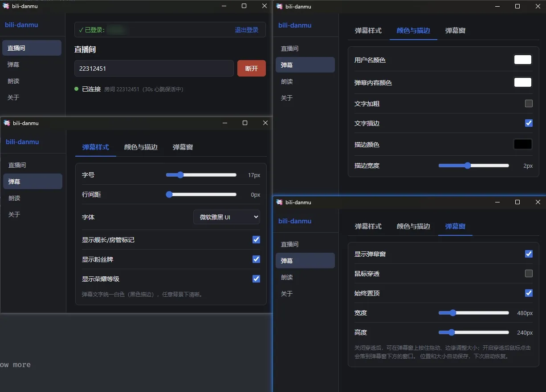Select 直播间 in sidebar of the font-size settings window
This screenshot has width=546, height=392.
33,165
